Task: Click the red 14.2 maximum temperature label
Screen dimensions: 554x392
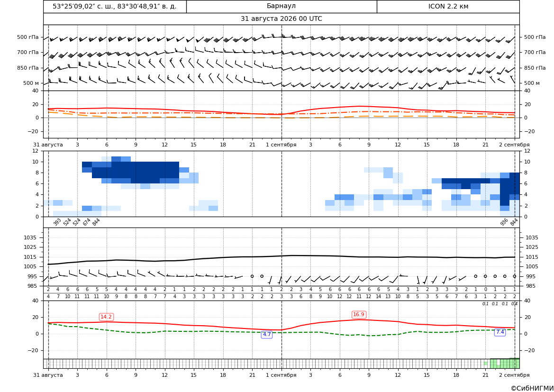Action: 106,317
